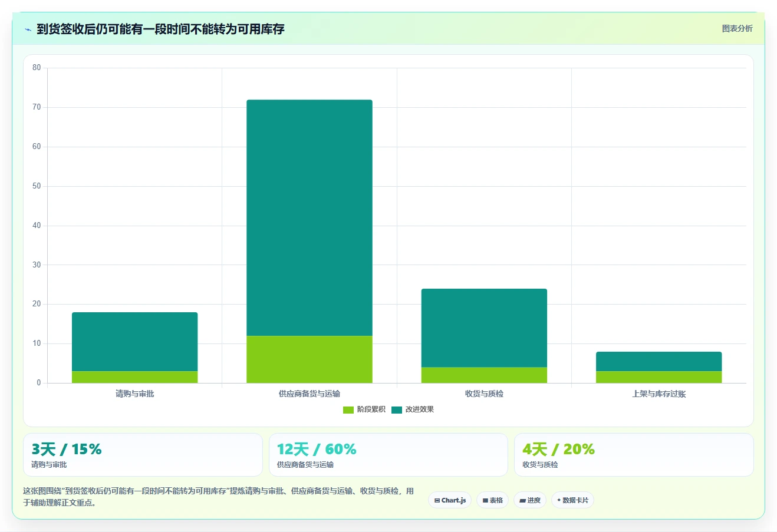The height and width of the screenshot is (532, 777).
Task: Click the 收货与质检 x-axis label
Action: (484, 394)
